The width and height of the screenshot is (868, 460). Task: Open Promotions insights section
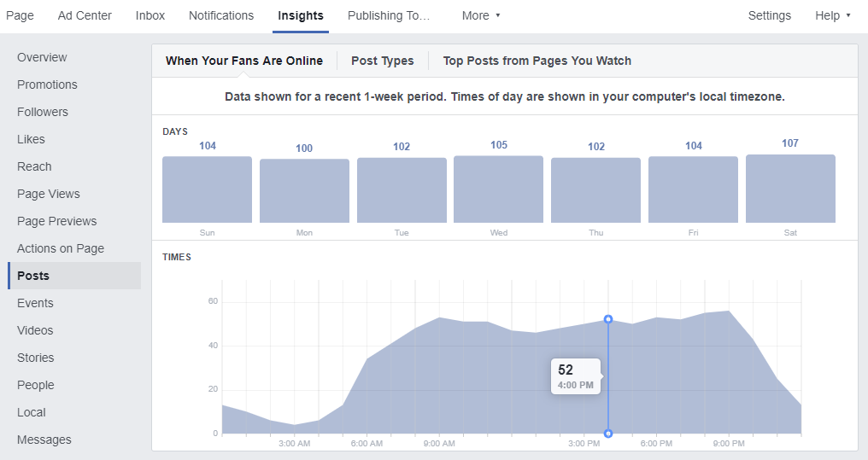(47, 84)
